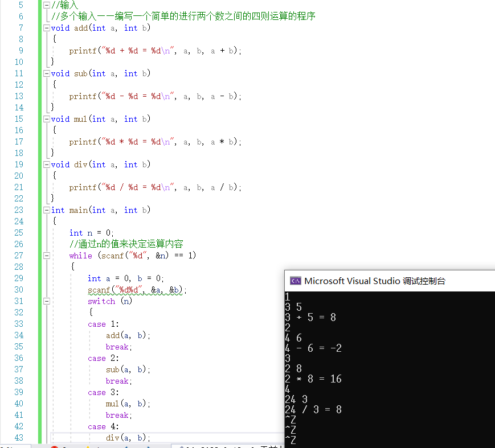This screenshot has height=448, width=495.
Task: Click the add(a, b); call
Action: (x=128, y=335)
